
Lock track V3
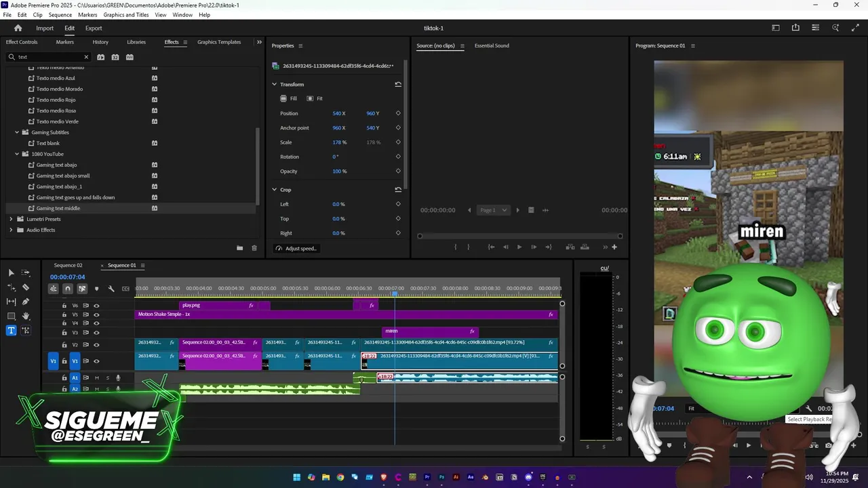[64, 333]
